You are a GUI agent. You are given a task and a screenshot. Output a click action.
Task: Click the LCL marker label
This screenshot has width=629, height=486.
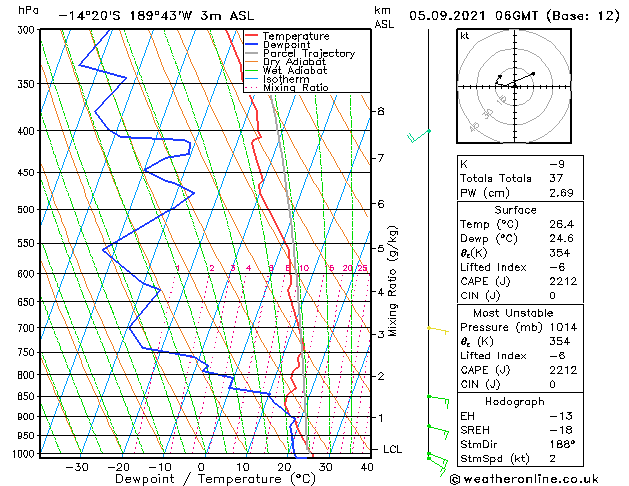point(392,449)
